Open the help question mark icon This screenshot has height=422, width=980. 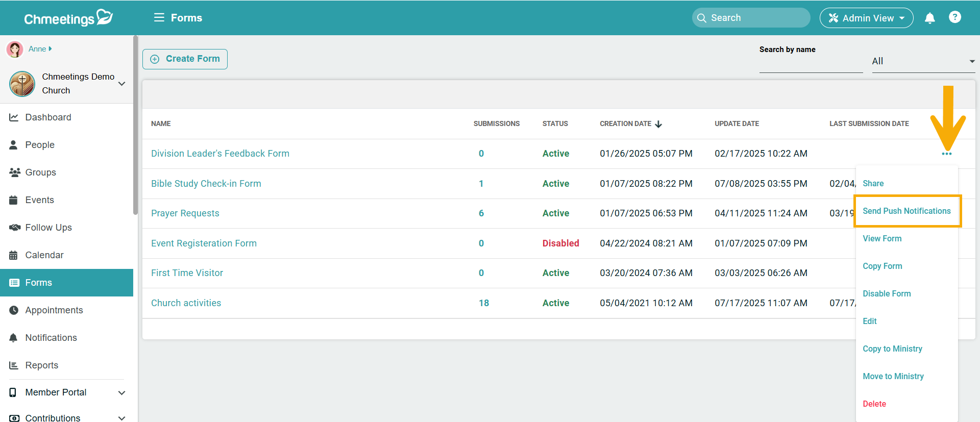click(x=955, y=17)
